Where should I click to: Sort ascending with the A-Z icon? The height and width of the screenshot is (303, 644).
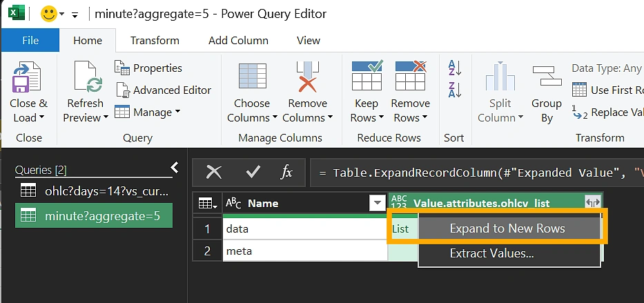pyautogui.click(x=454, y=68)
